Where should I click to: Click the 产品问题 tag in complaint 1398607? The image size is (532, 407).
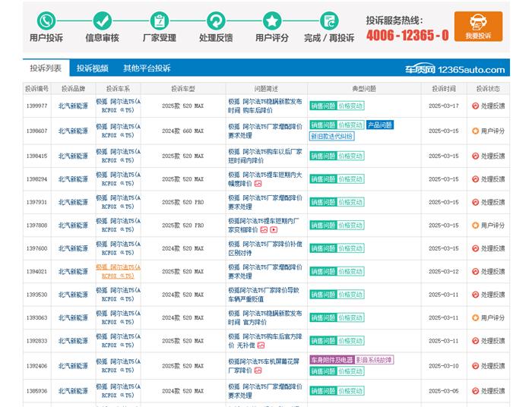coord(379,125)
